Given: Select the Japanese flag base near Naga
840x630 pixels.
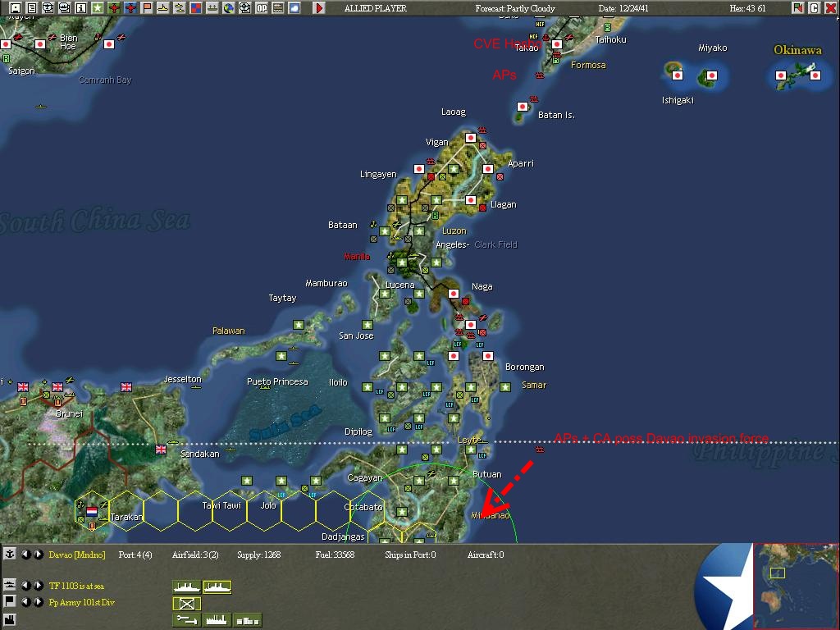Looking at the screenshot, I should pos(453,293).
